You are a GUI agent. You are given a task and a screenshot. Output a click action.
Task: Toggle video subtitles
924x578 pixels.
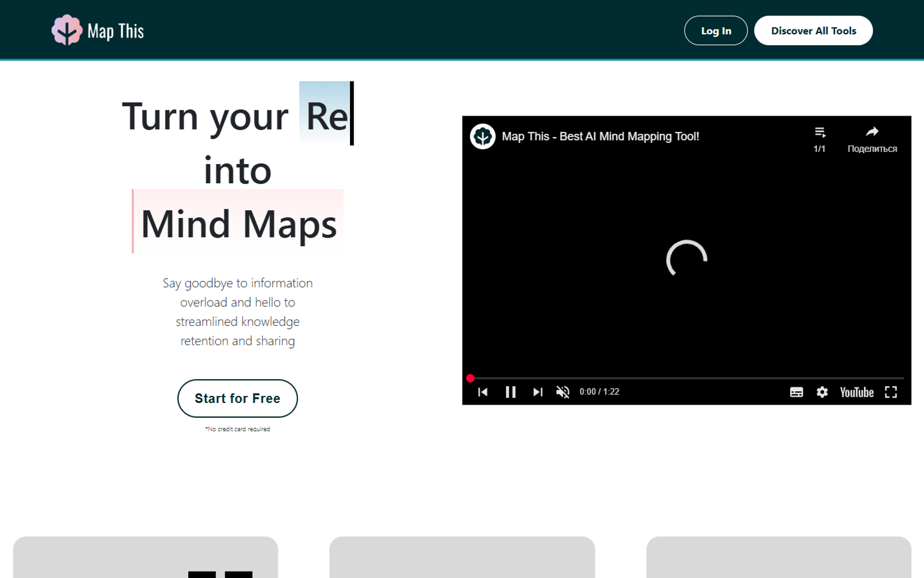click(796, 392)
